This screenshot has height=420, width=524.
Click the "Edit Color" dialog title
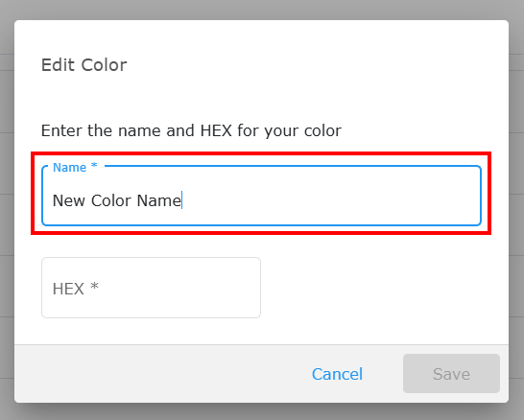[x=83, y=65]
